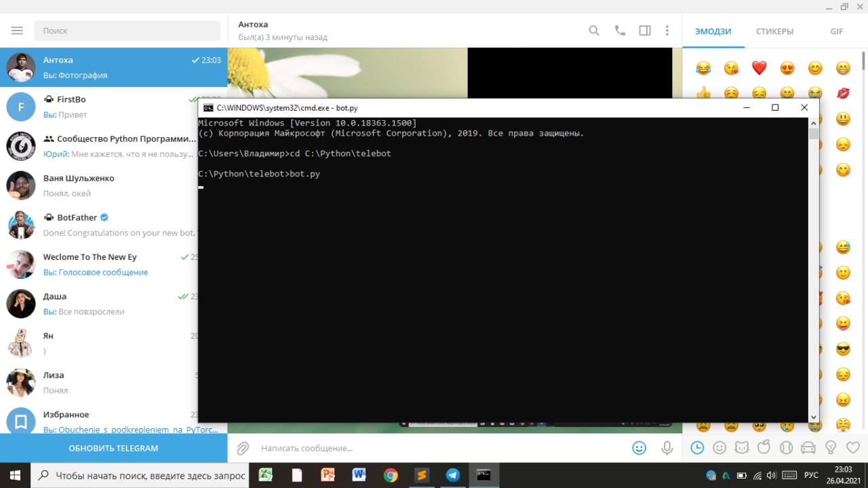Insert the red heart emoji

click(x=759, y=68)
